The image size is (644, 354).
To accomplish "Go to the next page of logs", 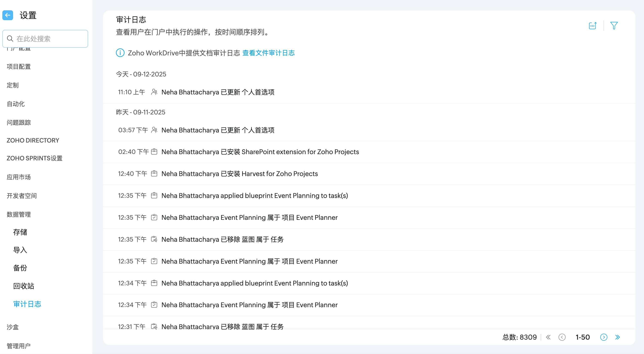I will (x=603, y=337).
